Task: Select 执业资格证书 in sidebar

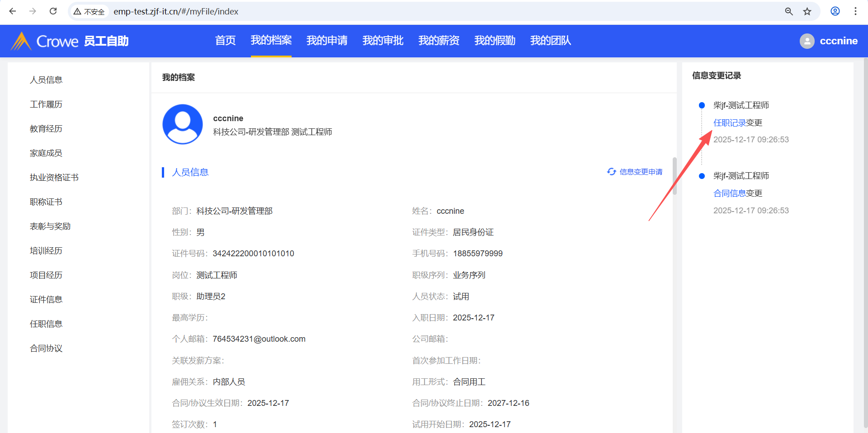Action: [x=54, y=178]
